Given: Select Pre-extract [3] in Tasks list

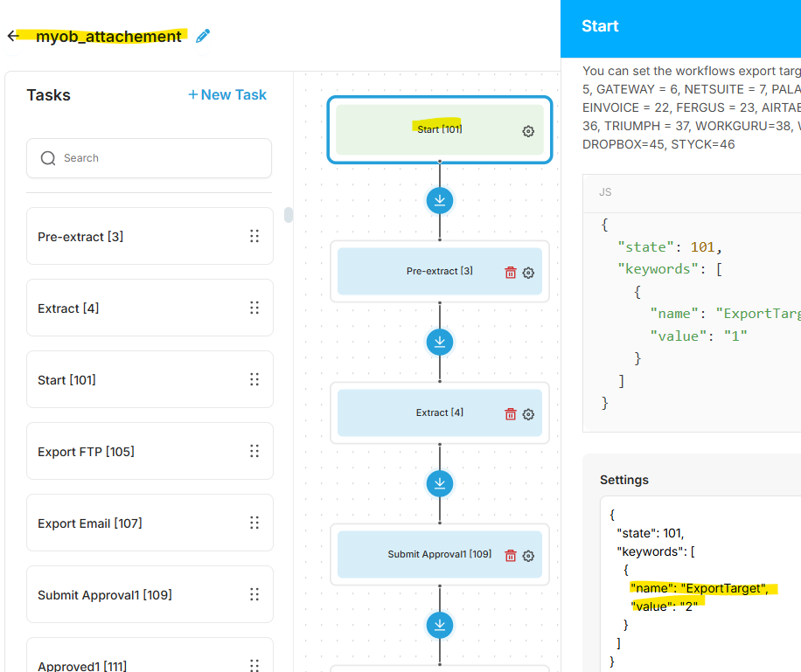Looking at the screenshot, I should tap(150, 236).
